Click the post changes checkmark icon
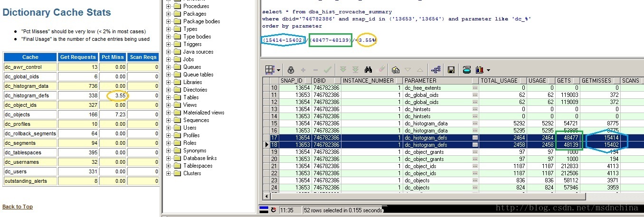 [327, 70]
